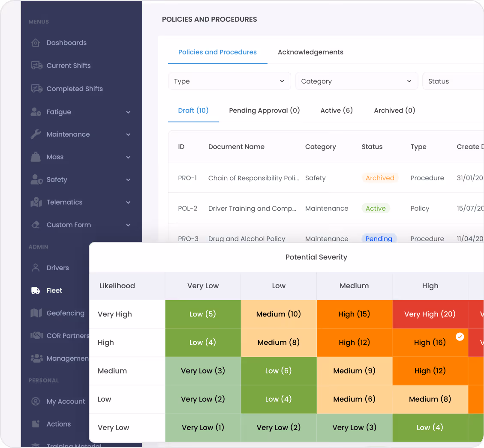Screen dimensions: 484x448
Task: Click the Current Shifts truck icon
Action: point(36,66)
